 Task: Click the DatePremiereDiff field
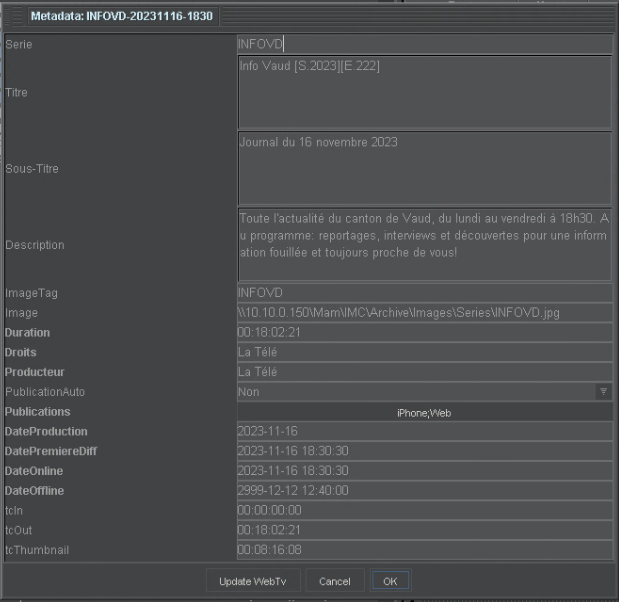click(424, 451)
